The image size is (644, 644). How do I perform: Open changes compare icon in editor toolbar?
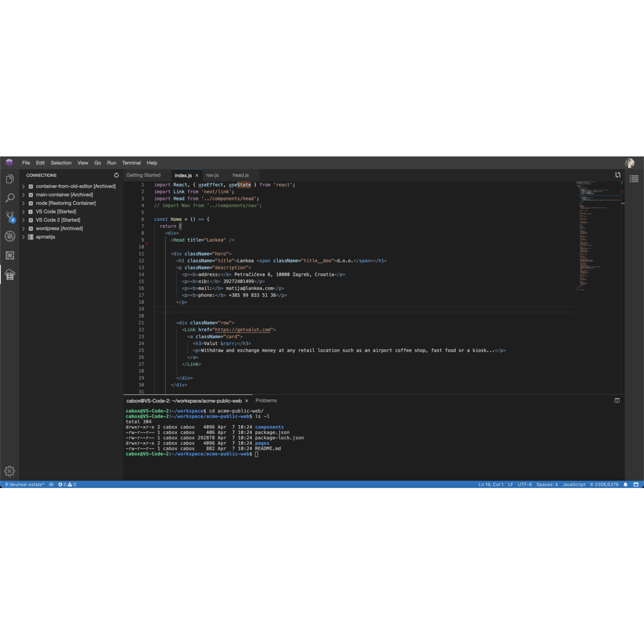[x=618, y=175]
